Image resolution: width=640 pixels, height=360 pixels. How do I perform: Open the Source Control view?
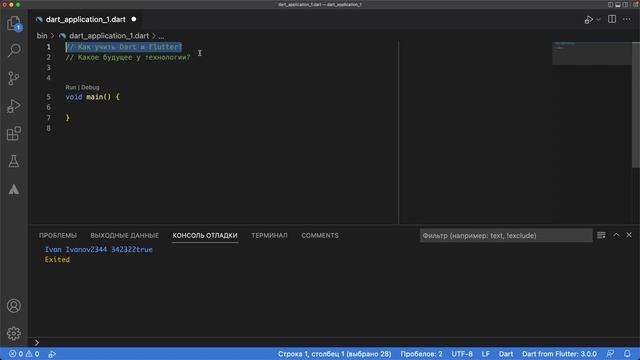click(x=14, y=78)
